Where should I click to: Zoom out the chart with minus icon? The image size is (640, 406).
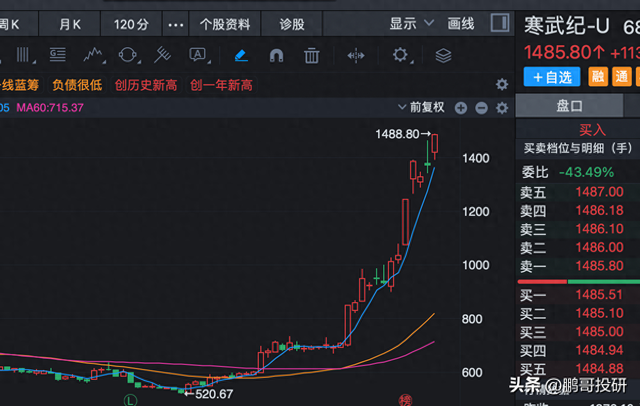[x=482, y=108]
